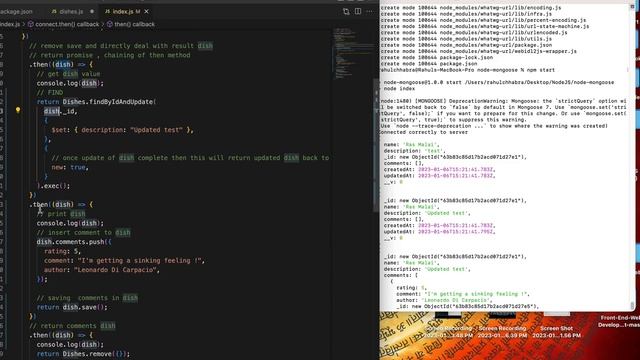640x360 pixels.
Task: Click the '// FIND' comment line
Action: [50, 92]
